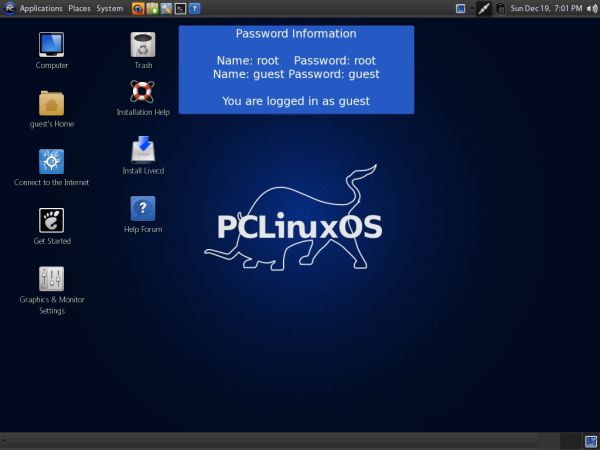The width and height of the screenshot is (600, 450).
Task: Click the Password Information heading
Action: 296,34
